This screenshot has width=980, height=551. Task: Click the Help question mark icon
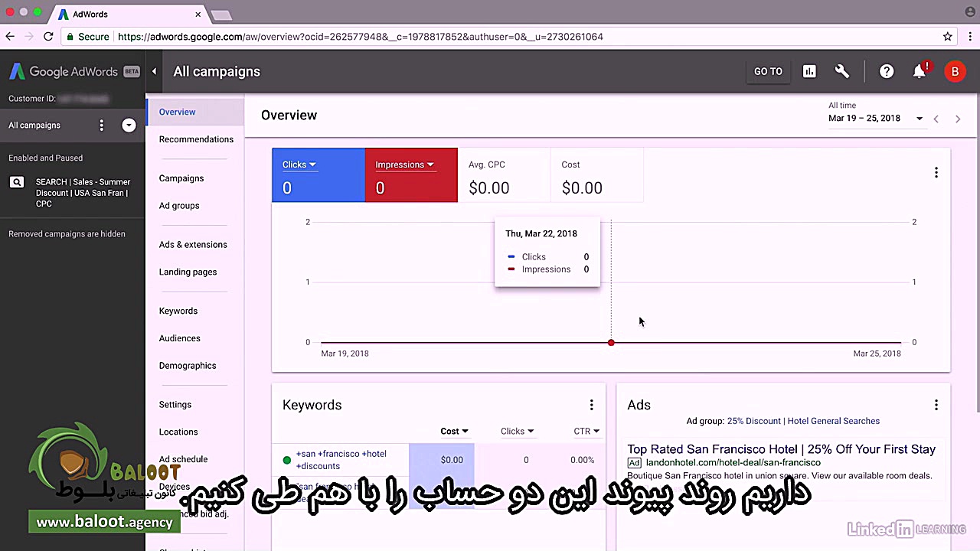click(x=886, y=71)
